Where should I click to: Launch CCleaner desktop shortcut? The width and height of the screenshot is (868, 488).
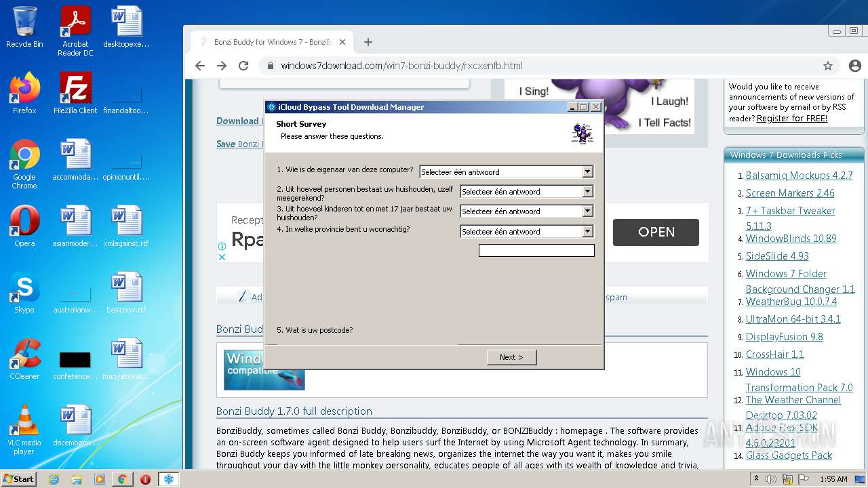pos(24,359)
